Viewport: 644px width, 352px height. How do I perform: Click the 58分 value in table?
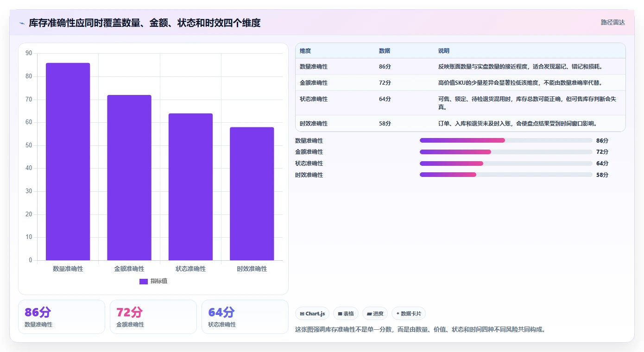point(385,124)
